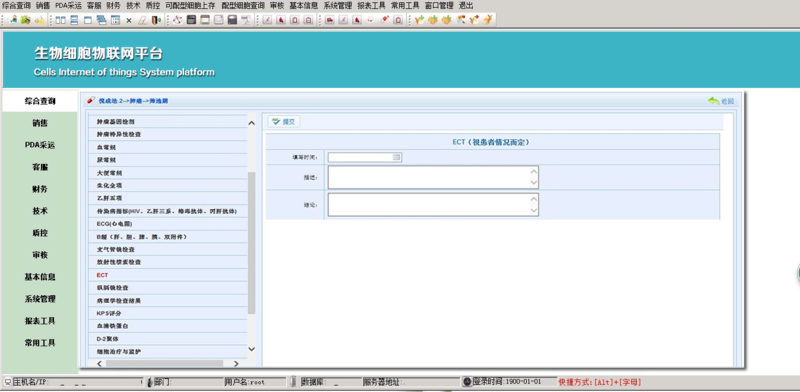Select 细胞治疗与监护 in the exam list

pyautogui.click(x=168, y=351)
